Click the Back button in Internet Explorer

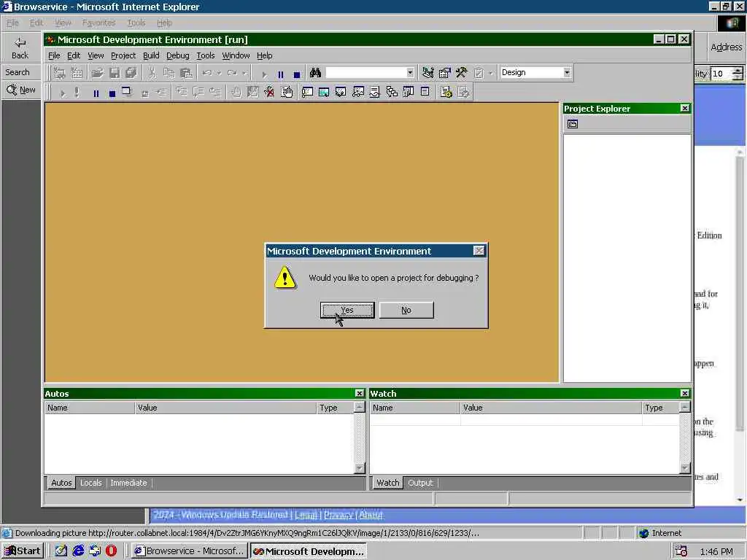pyautogui.click(x=20, y=48)
